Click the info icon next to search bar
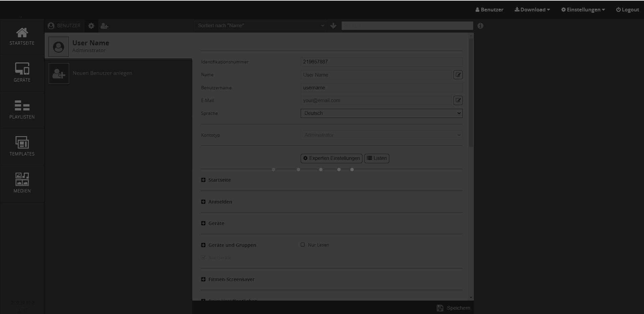The width and height of the screenshot is (644, 314). (480, 26)
